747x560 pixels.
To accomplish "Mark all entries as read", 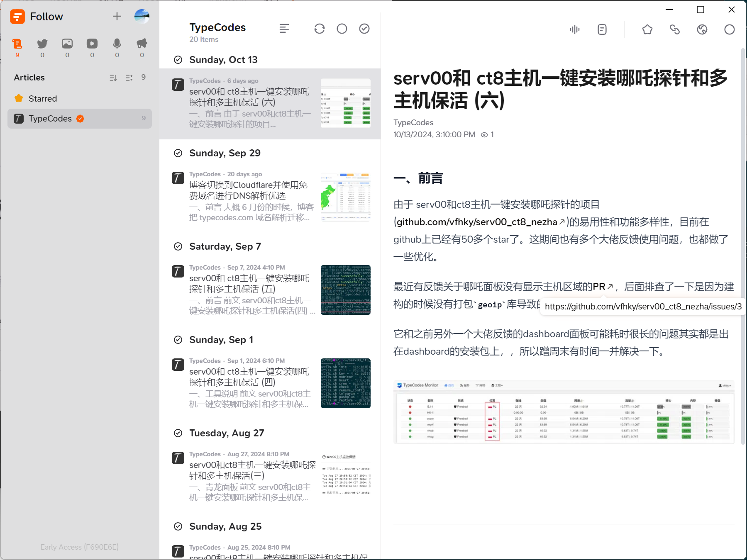I will click(364, 29).
